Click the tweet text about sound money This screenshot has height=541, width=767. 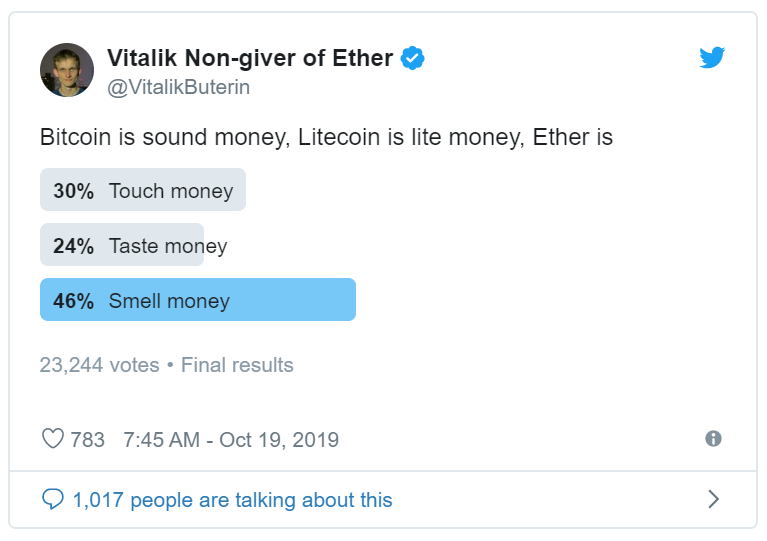pos(326,137)
